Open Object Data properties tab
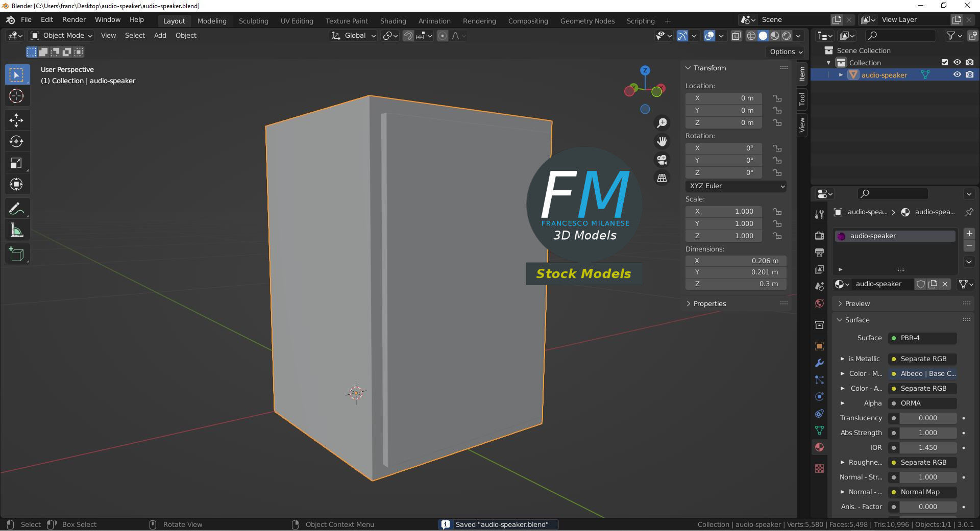 click(820, 430)
